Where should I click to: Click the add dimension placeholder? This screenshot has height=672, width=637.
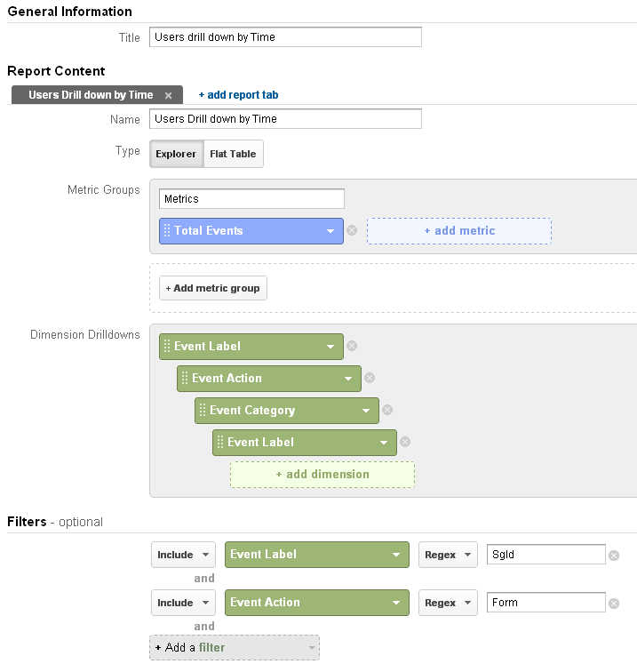coord(322,475)
